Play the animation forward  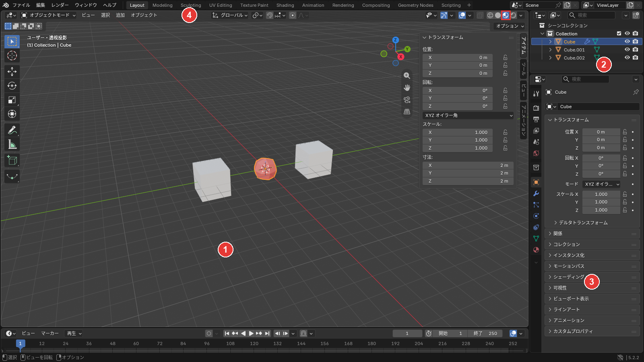tap(251, 333)
